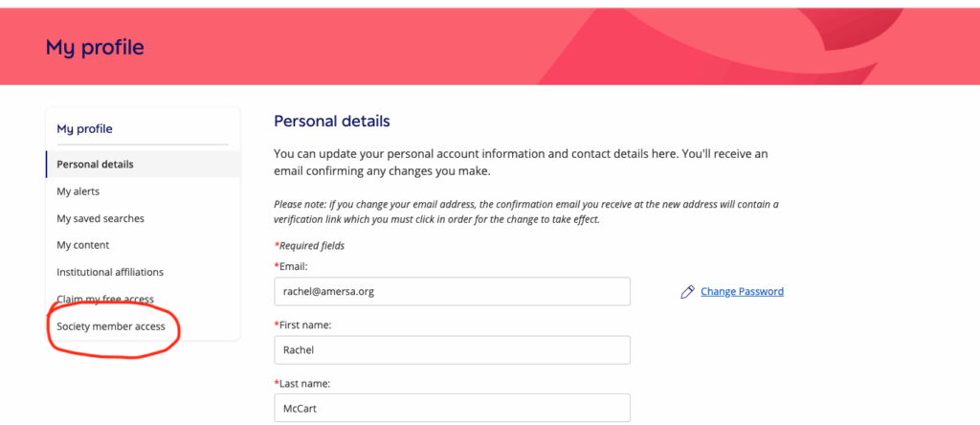
Task: Click the Required fields notice
Action: point(309,245)
